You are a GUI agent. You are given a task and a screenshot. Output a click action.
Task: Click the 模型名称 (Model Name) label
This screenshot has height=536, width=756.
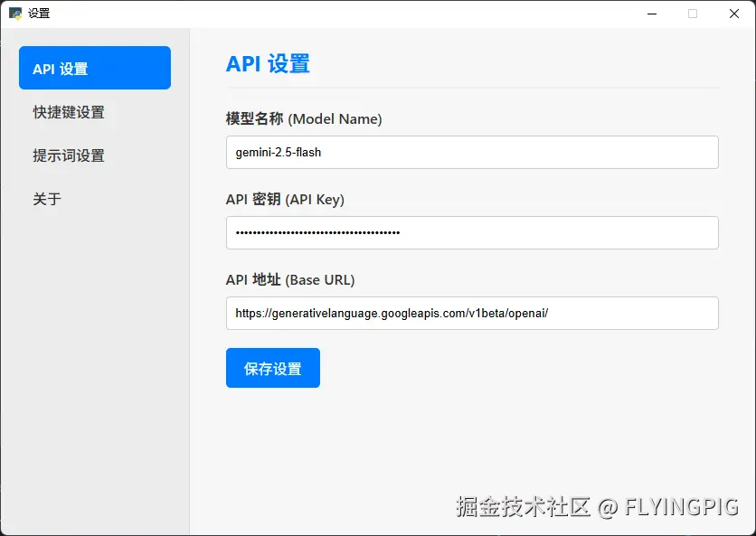[x=304, y=118]
